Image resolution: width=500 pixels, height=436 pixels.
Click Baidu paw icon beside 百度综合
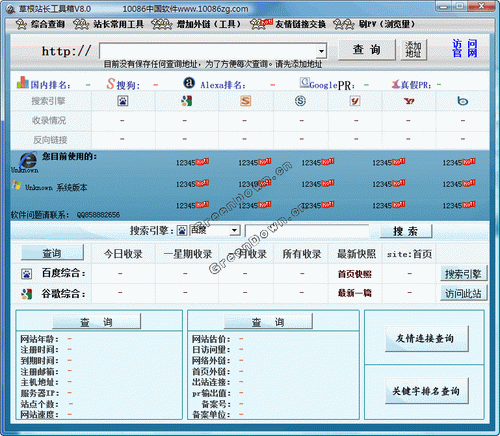click(26, 274)
